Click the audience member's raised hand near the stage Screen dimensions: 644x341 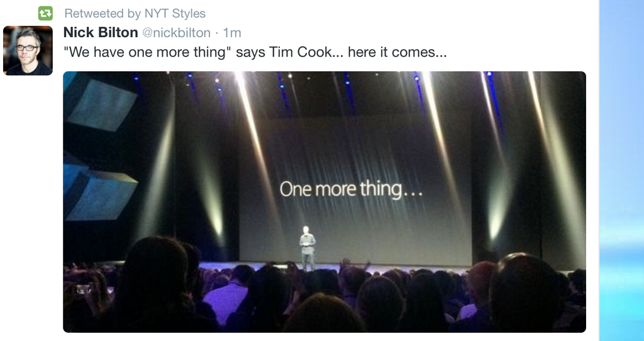click(x=343, y=263)
